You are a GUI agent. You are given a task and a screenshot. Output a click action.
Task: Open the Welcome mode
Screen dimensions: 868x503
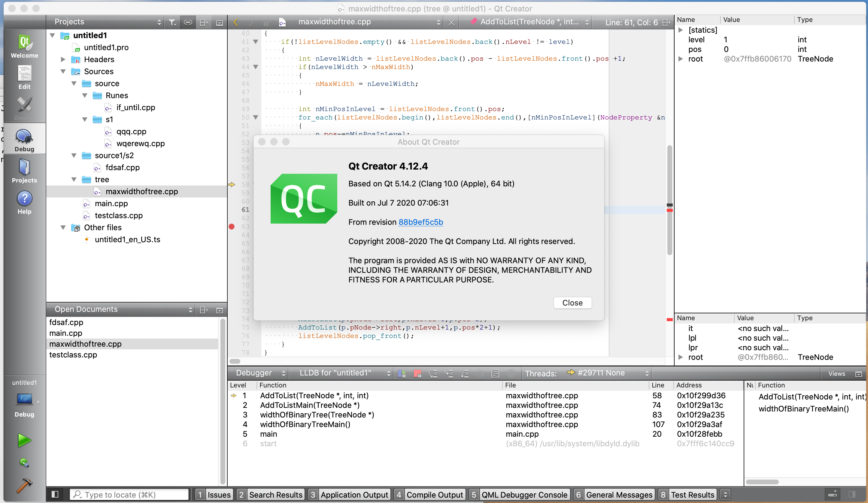click(24, 47)
